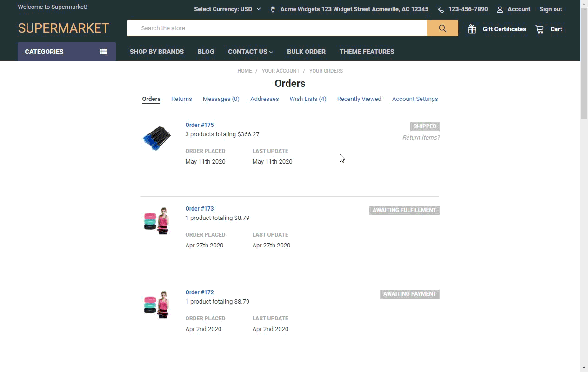Click the account person icon

tap(500, 9)
